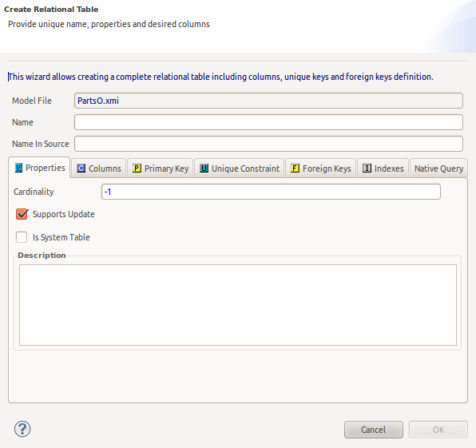The height and width of the screenshot is (448, 476).
Task: Focus the Name input field
Action: coord(268,122)
